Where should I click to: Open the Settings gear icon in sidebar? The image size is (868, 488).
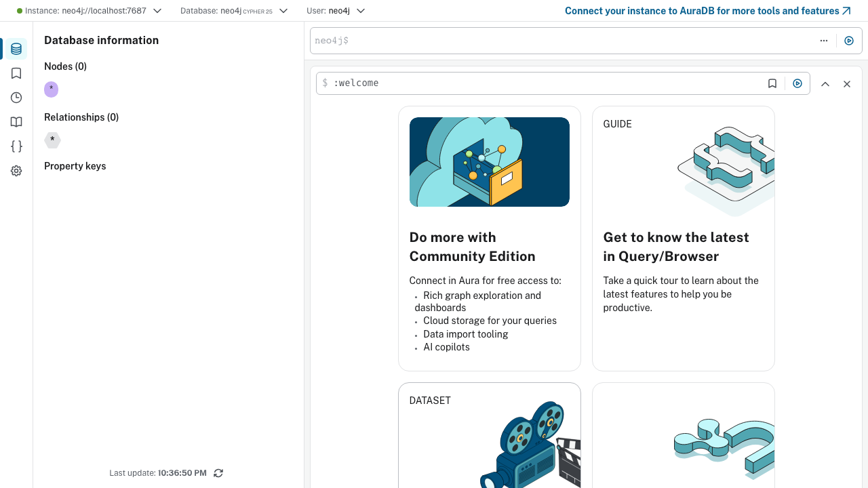tap(16, 171)
